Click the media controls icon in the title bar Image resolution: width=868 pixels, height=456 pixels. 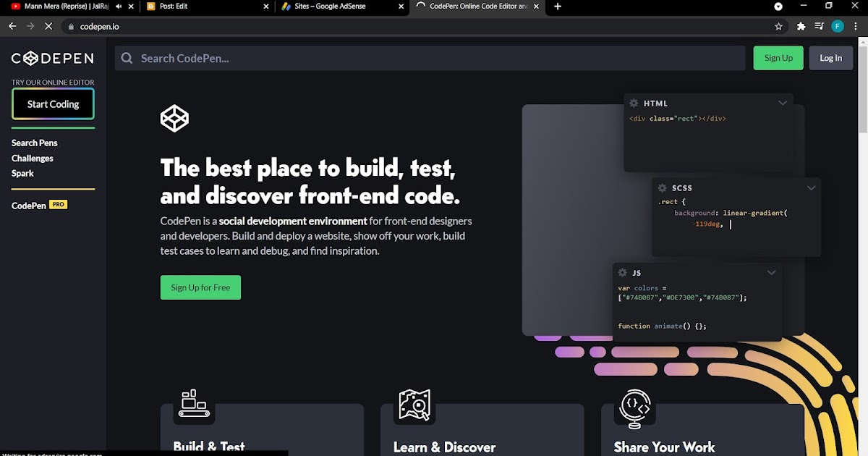[x=818, y=25]
